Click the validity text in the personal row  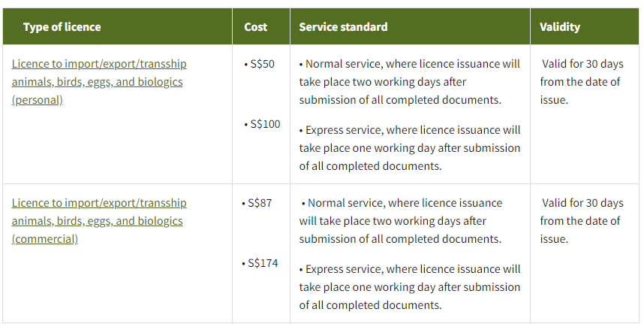pyautogui.click(x=580, y=82)
